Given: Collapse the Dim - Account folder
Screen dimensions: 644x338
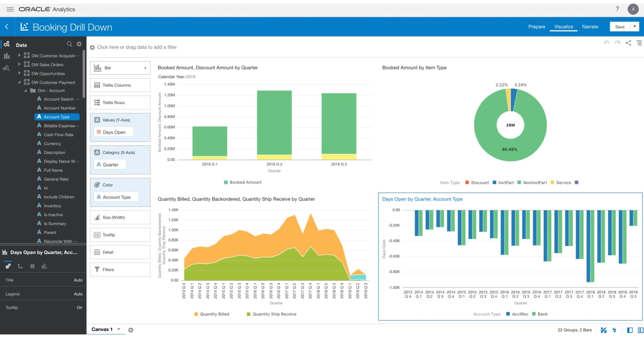Looking at the screenshot, I should coord(25,90).
